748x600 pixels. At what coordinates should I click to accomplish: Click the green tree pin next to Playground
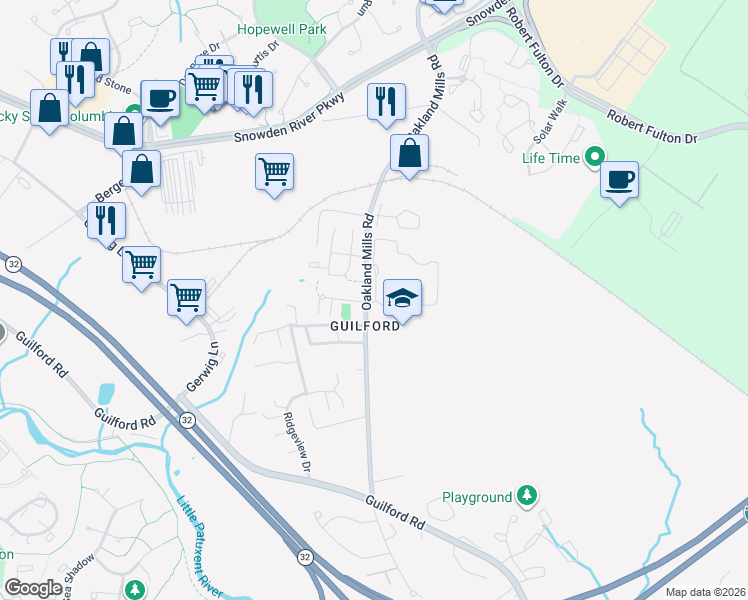click(x=527, y=497)
